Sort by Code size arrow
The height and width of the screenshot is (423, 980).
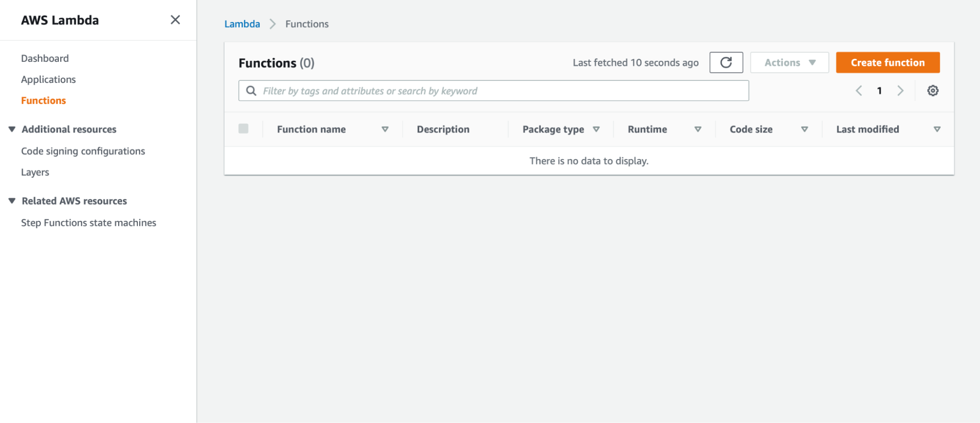pyautogui.click(x=804, y=130)
